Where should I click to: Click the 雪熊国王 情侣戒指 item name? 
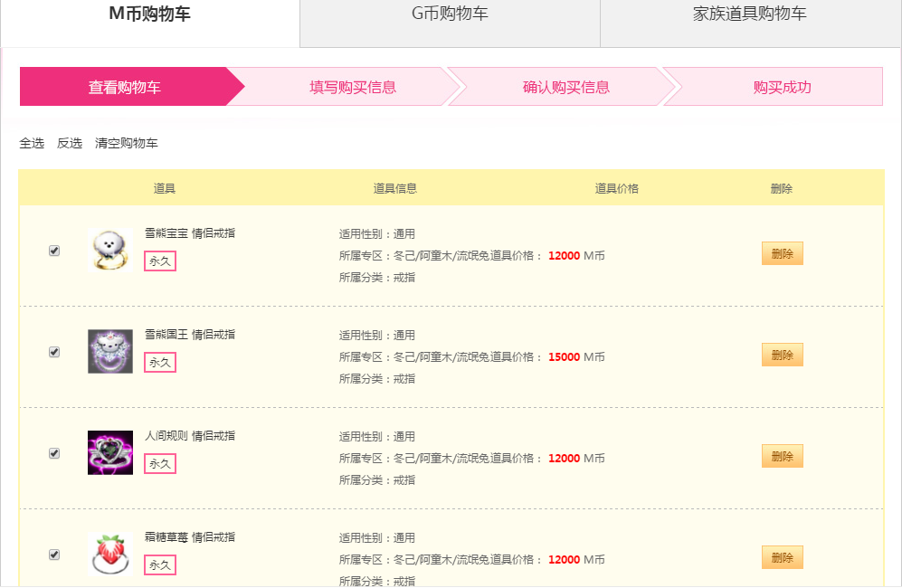[190, 335]
